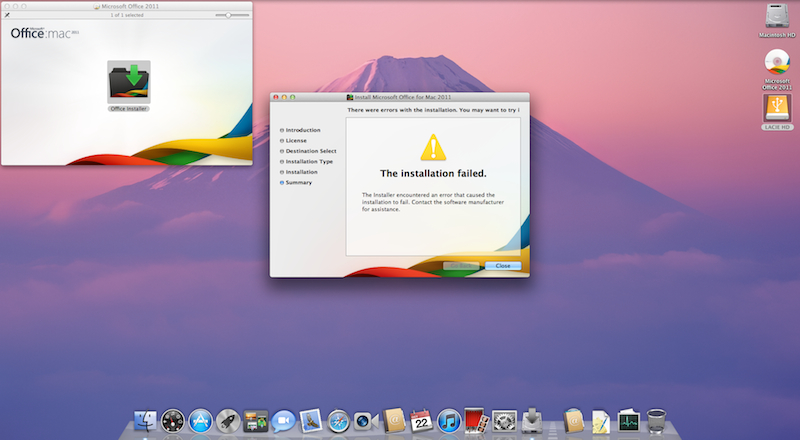Click the Macintosh HD desktop drive

(777, 16)
